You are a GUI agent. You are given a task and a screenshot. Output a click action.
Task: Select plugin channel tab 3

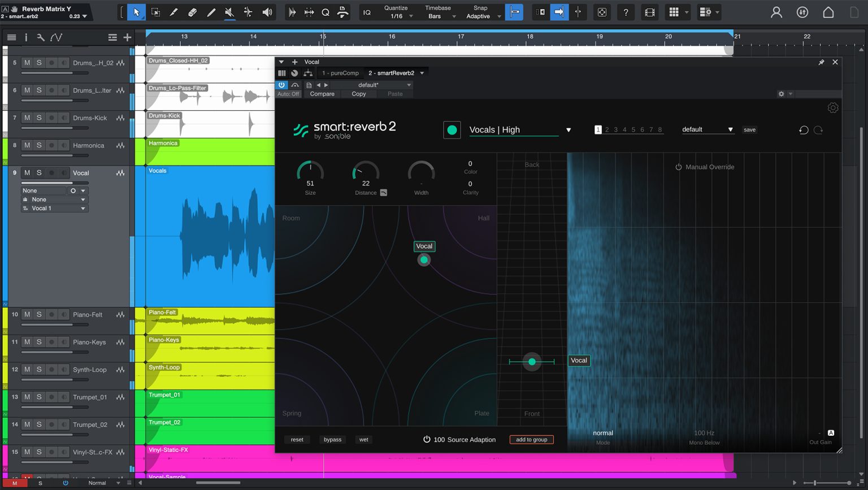pos(615,129)
